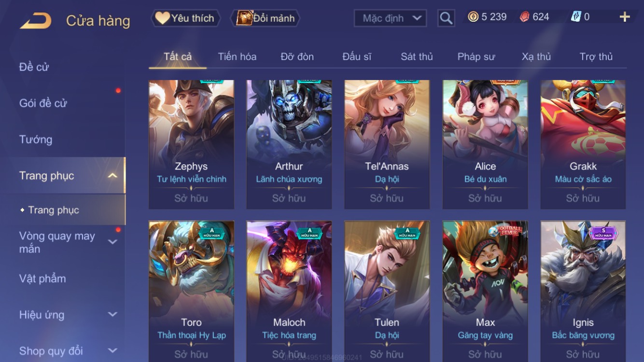Select the Sát thủ tab
644x362 pixels.
click(417, 57)
